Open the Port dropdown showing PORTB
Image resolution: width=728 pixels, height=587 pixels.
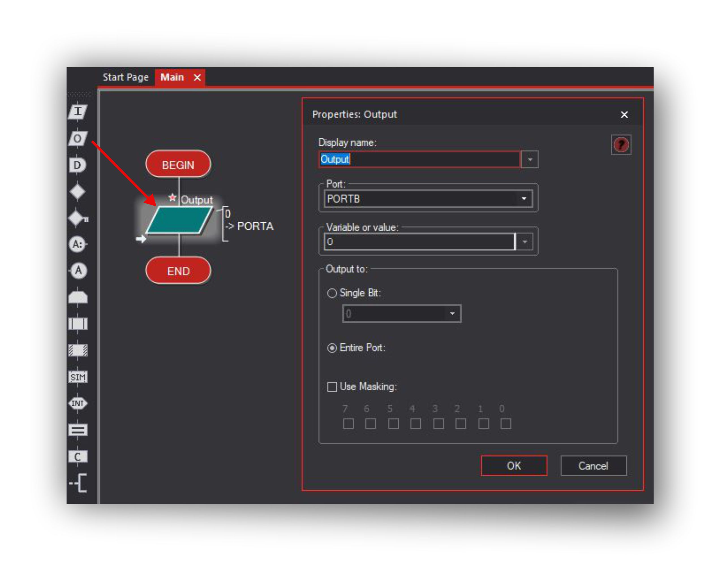coord(428,199)
